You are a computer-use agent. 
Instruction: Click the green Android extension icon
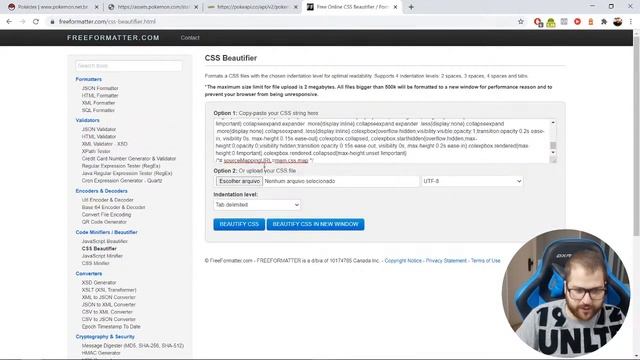551,22
